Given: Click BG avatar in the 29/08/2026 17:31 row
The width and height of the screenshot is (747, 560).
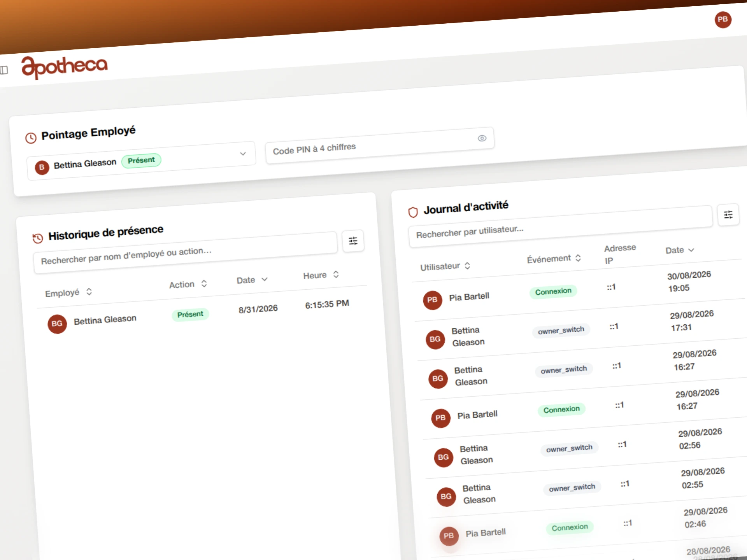Looking at the screenshot, I should pyautogui.click(x=435, y=339).
